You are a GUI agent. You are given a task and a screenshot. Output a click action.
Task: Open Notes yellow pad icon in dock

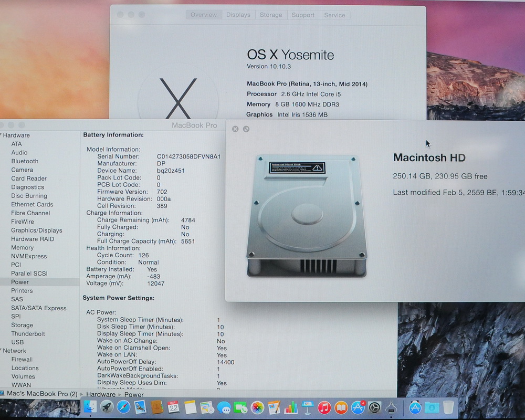coord(190,407)
